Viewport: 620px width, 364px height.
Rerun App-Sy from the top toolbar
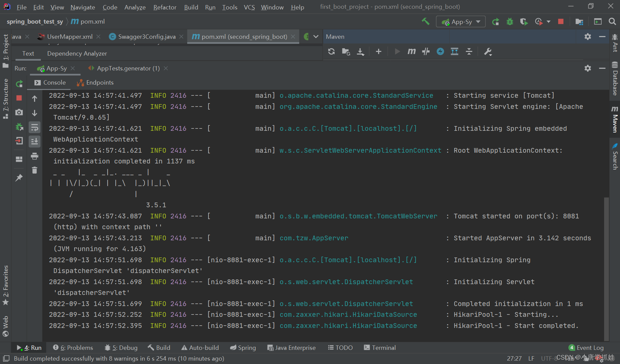496,22
